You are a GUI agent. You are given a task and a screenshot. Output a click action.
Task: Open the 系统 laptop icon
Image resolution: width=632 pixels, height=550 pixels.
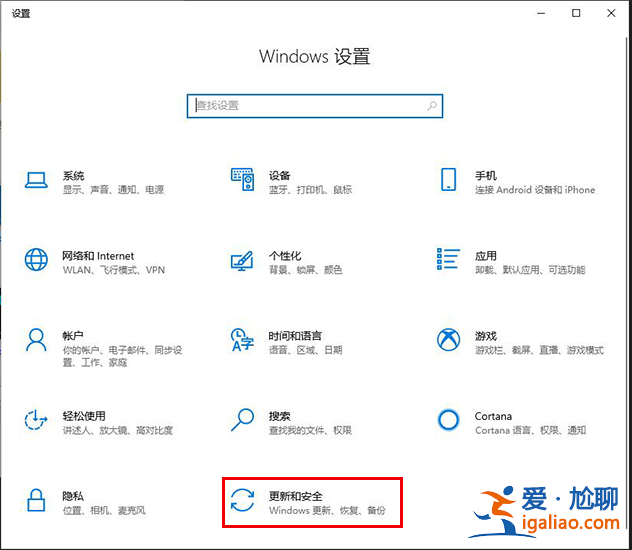pyautogui.click(x=36, y=180)
